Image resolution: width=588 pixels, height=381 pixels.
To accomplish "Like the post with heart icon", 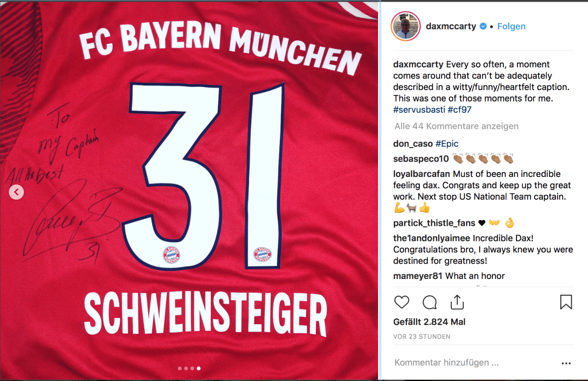I will [401, 302].
